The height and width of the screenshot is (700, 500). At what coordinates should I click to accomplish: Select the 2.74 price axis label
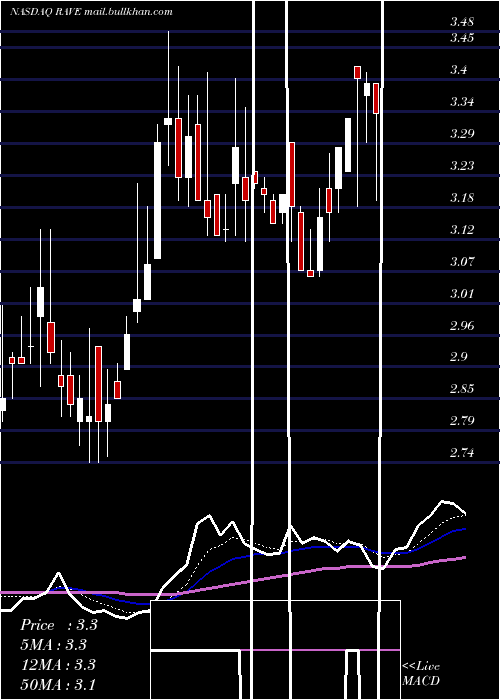[x=462, y=453]
